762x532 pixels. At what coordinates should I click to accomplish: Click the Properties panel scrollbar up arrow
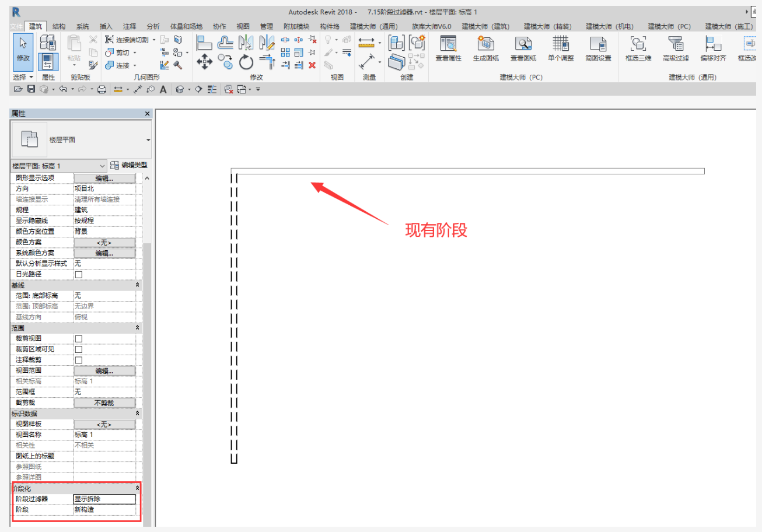146,177
